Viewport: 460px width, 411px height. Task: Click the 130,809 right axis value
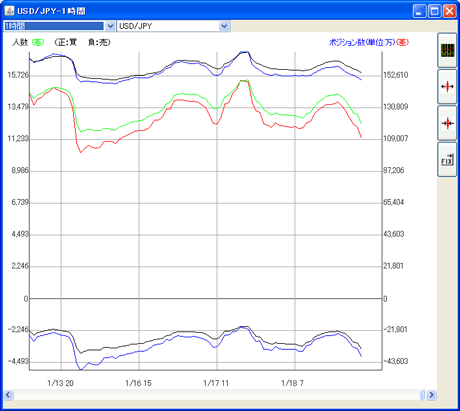click(x=396, y=107)
